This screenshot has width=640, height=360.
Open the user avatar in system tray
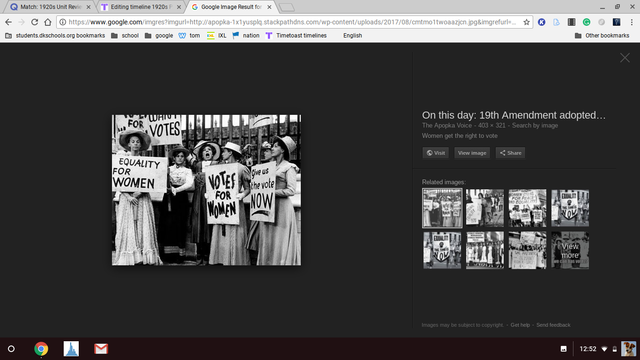click(629, 349)
